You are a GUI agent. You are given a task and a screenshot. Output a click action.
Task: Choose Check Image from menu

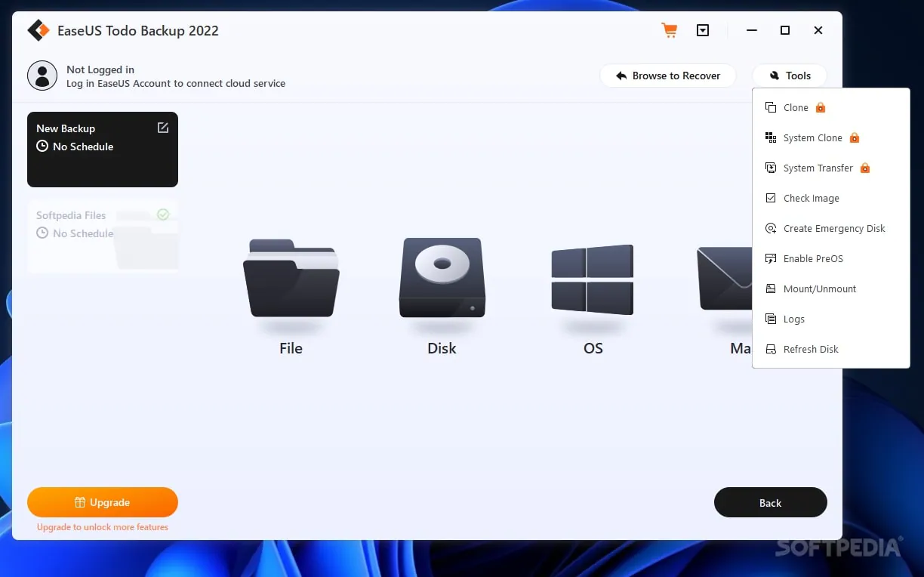click(830, 198)
